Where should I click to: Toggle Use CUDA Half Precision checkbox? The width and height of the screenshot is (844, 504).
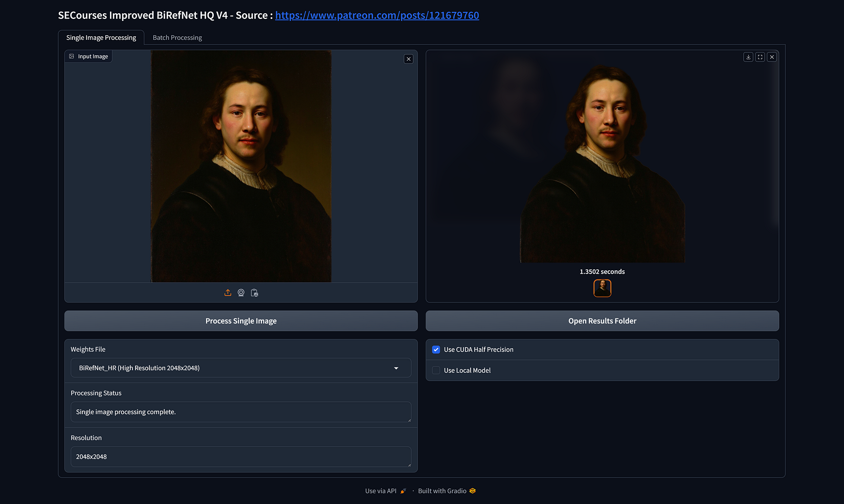click(x=436, y=350)
